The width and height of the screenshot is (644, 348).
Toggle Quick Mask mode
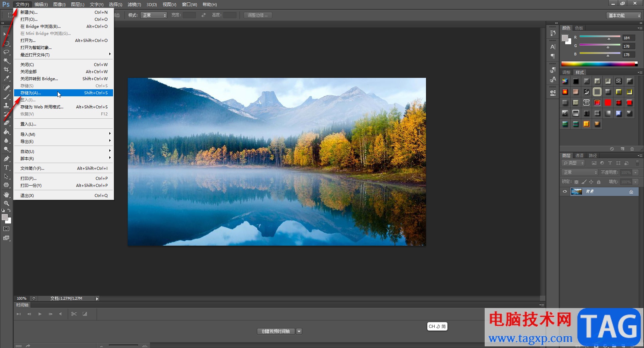(6, 229)
